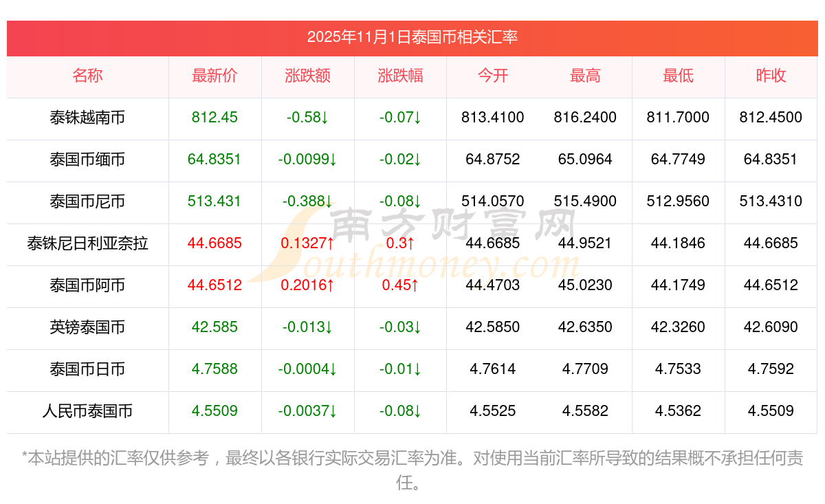This screenshot has width=825, height=504.
Task: Click change percent 0.3↑
Action: (x=400, y=243)
